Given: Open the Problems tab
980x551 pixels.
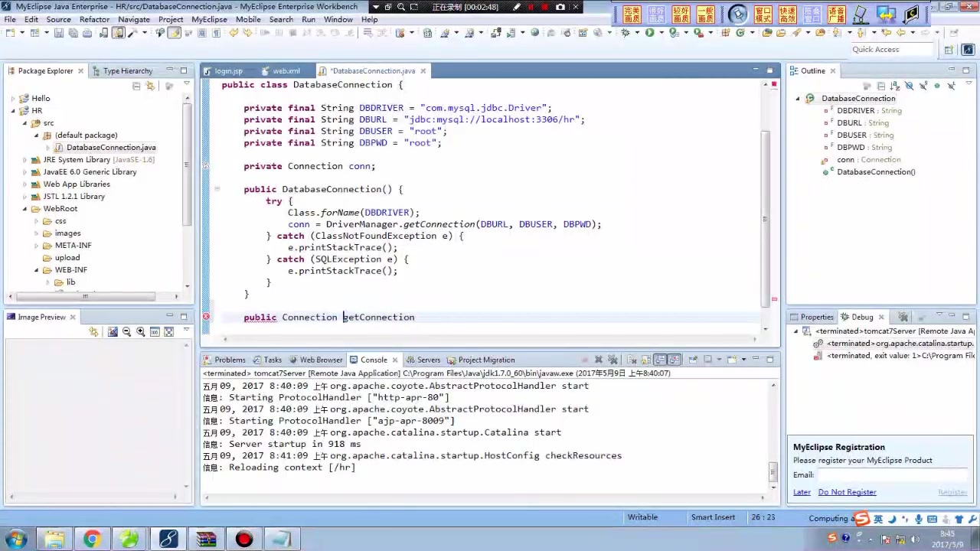Looking at the screenshot, I should [x=224, y=360].
